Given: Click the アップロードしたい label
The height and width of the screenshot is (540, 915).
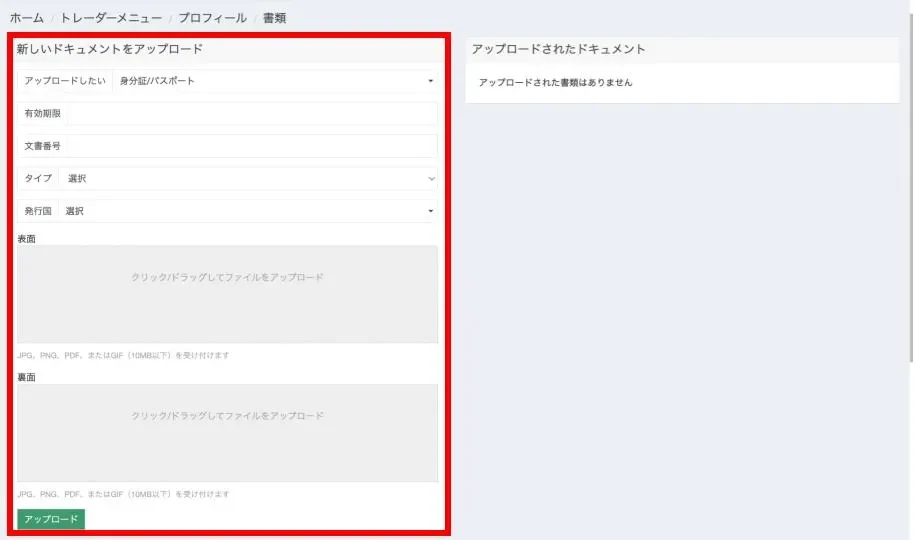Looking at the screenshot, I should click(65, 81).
